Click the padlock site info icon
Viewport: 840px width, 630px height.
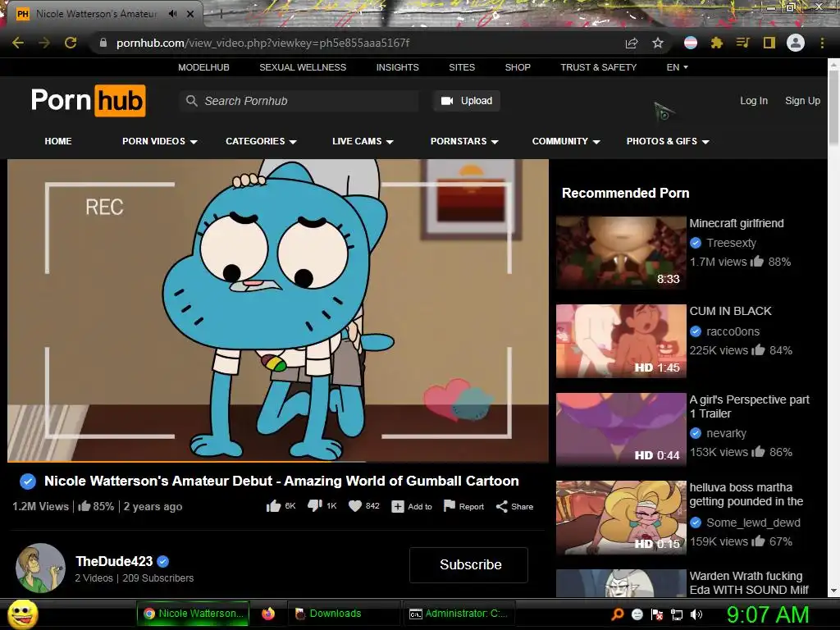(103, 43)
